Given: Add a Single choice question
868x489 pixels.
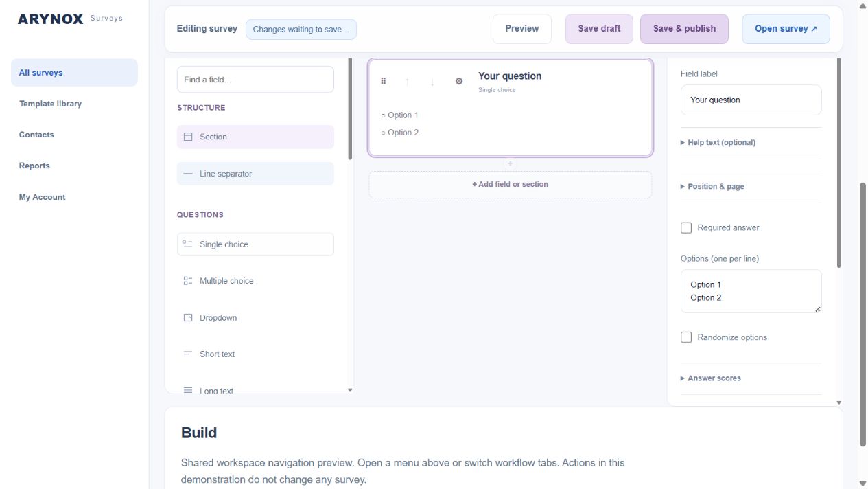Looking at the screenshot, I should [255, 244].
